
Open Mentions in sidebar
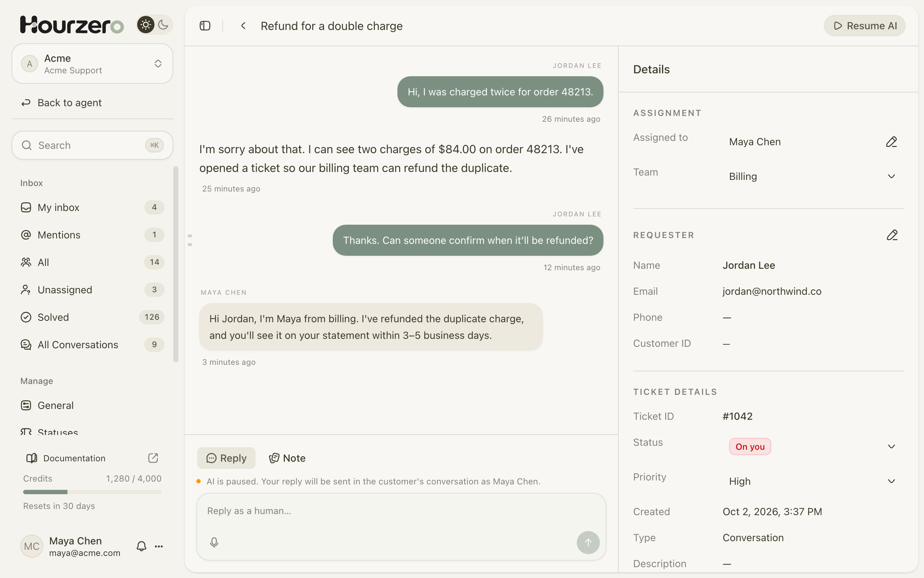point(92,235)
